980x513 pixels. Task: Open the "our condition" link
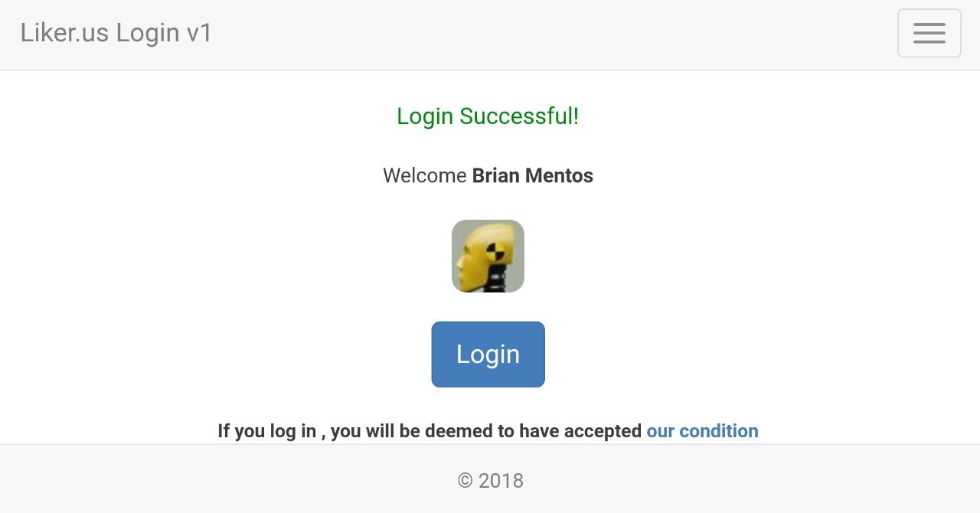click(x=702, y=431)
